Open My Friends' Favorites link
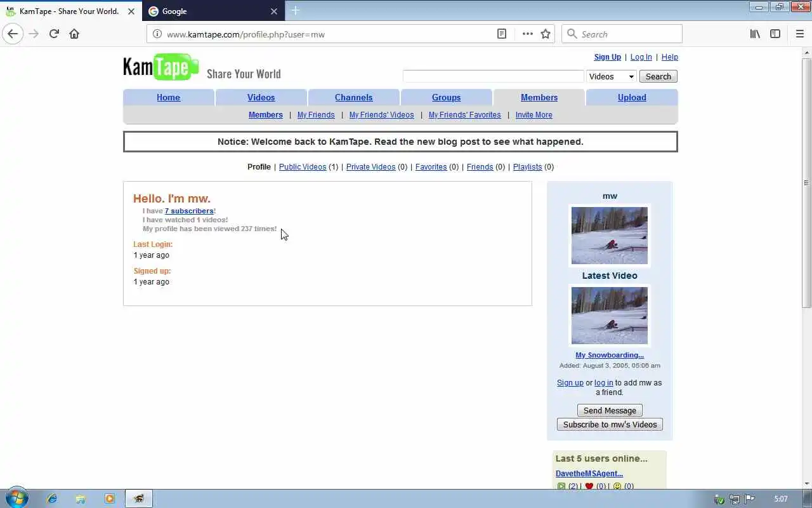 tap(464, 115)
